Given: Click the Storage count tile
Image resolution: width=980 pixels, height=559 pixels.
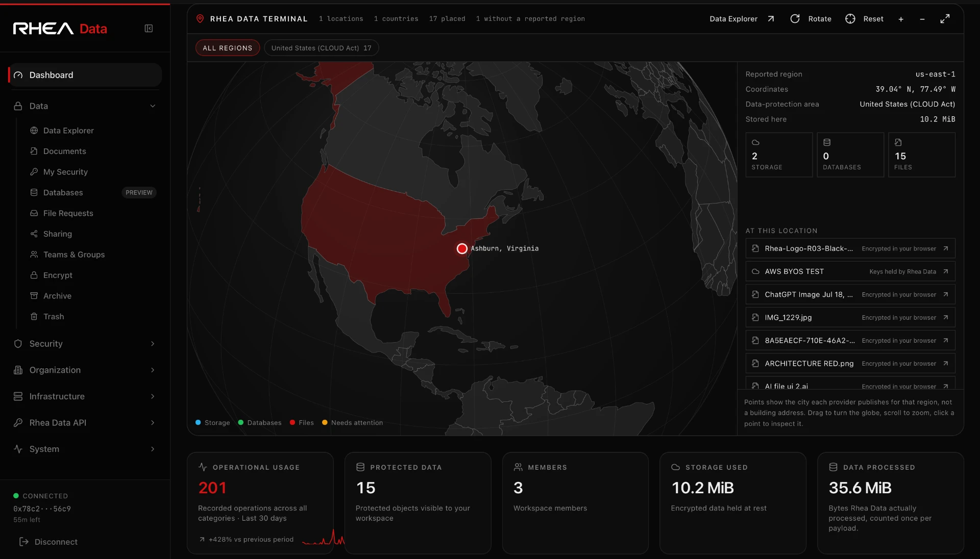Looking at the screenshot, I should pos(779,155).
